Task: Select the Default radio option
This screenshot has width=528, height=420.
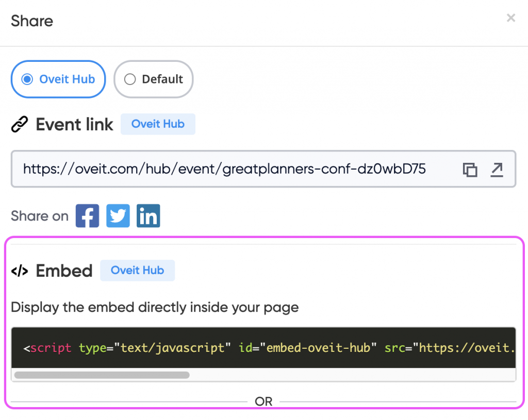Action: tap(154, 79)
